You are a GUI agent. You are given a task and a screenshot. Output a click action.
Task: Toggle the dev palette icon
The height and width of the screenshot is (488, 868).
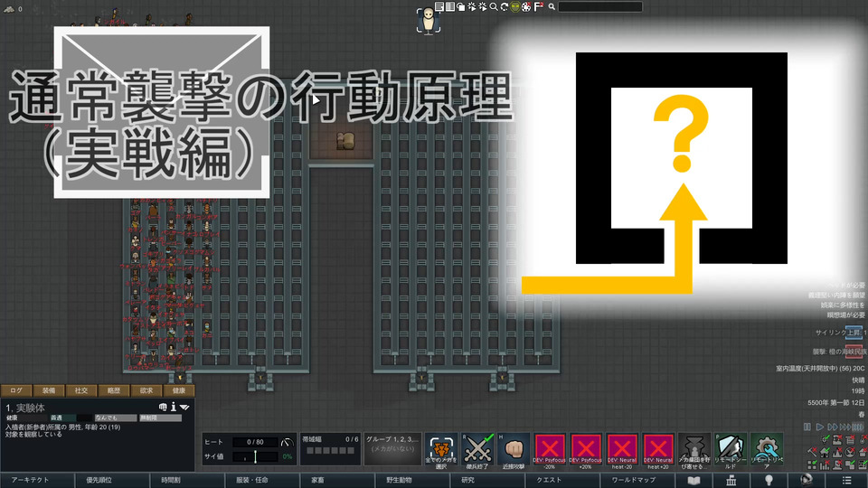tap(526, 6)
